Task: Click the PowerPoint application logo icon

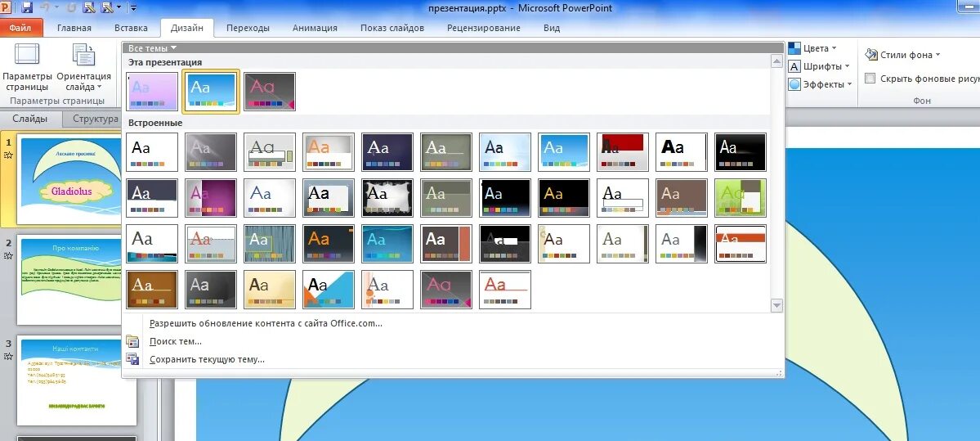Action: 7,8
